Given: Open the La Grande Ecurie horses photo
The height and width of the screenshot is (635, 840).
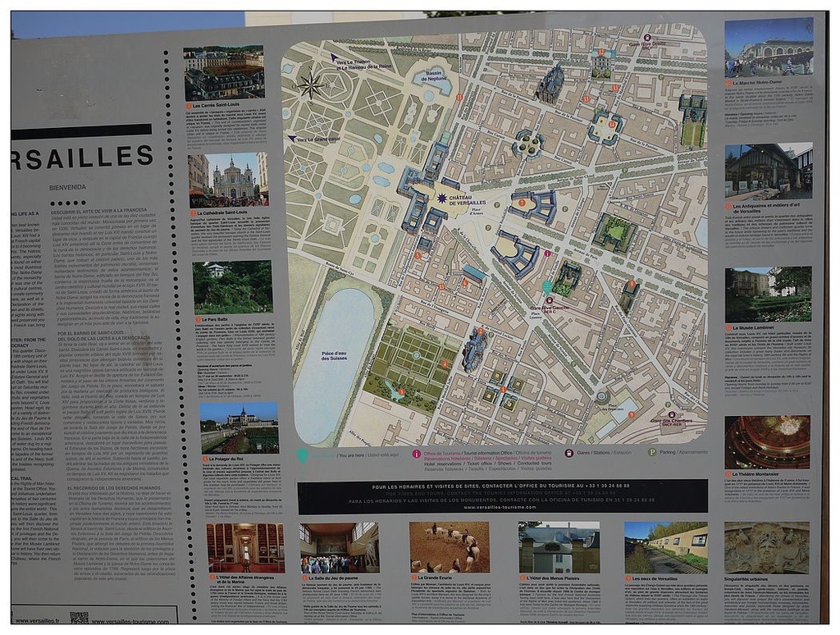Looking at the screenshot, I should [x=450, y=548].
